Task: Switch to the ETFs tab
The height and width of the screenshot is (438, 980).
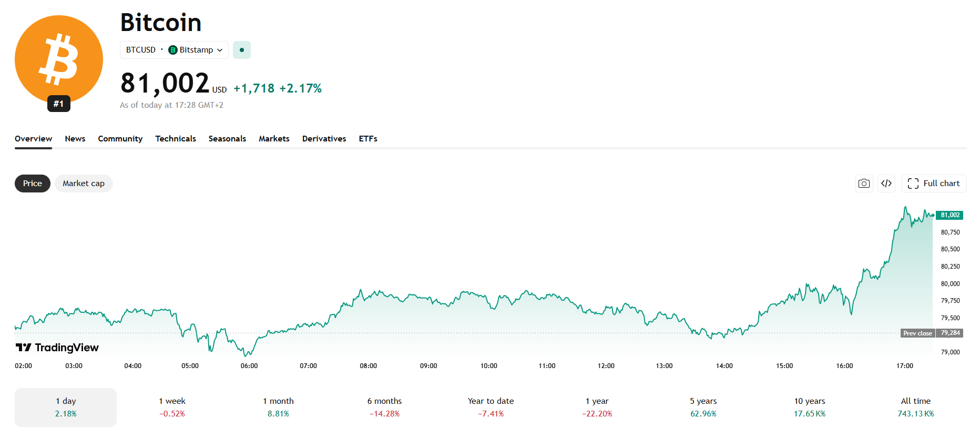Action: tap(368, 139)
